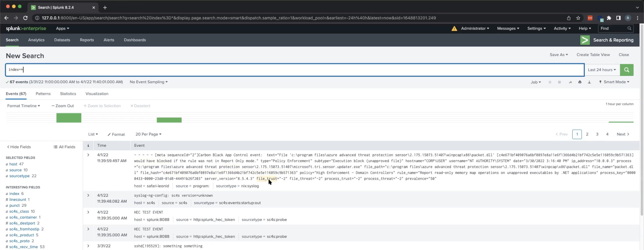This screenshot has width=644, height=250.
Task: Export results with the download icon
Action: click(589, 82)
